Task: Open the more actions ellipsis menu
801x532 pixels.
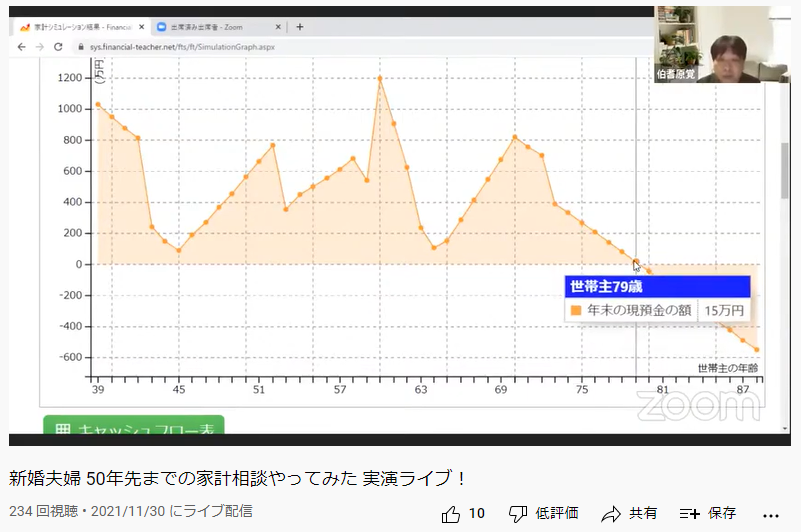Action: coord(770,516)
